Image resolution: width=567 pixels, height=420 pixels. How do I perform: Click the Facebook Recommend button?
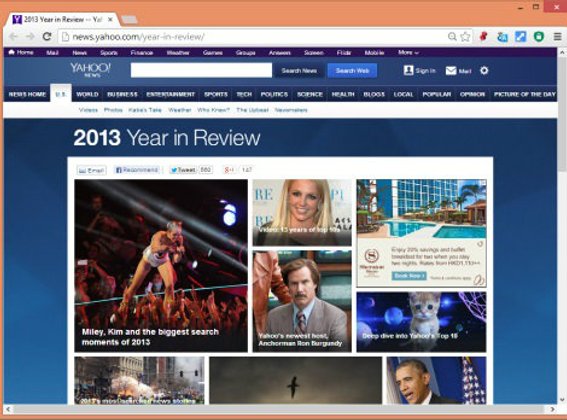click(x=136, y=170)
